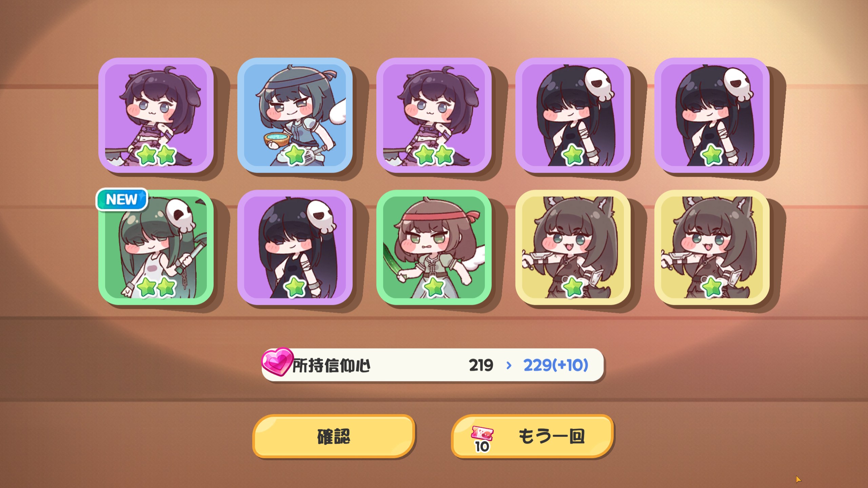This screenshot has height=488, width=868.
Task: Open the NEW green-haired skull character card
Action: [156, 247]
